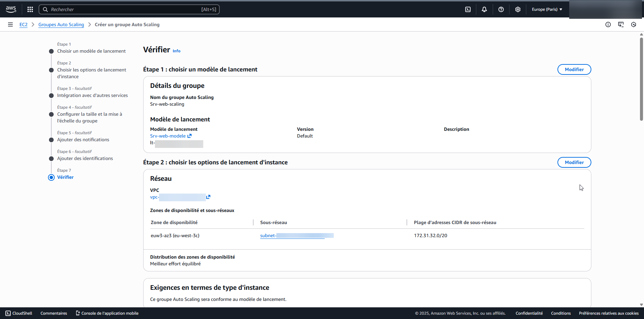
Task: Click Modifier button for Étape 2
Action: (574, 162)
